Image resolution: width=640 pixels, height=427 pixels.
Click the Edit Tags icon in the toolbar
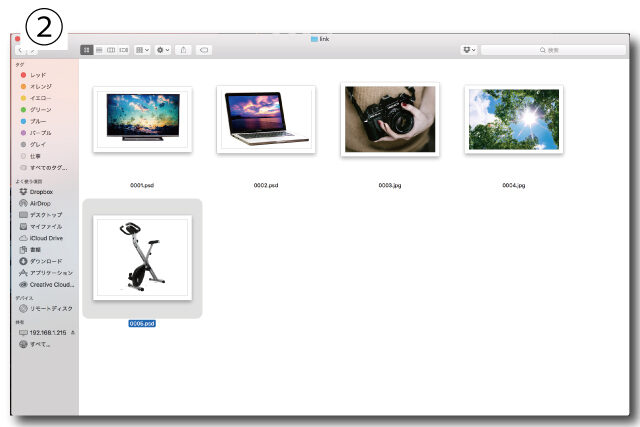pyautogui.click(x=204, y=49)
